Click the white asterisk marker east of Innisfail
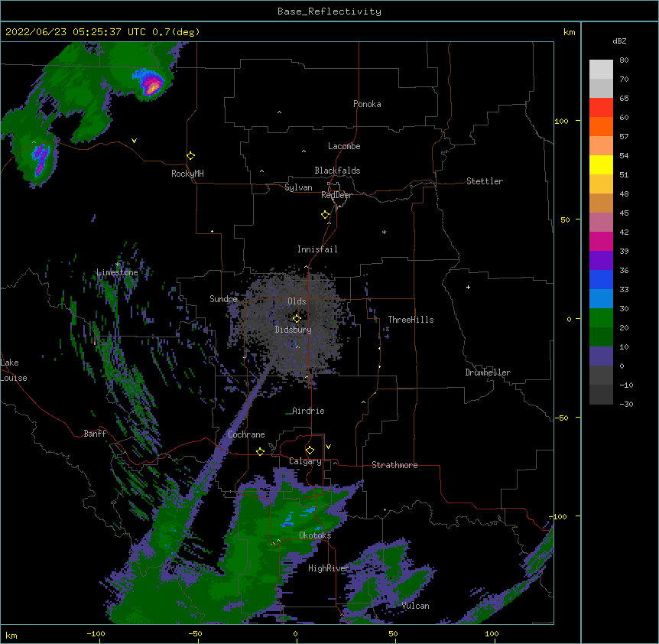The height and width of the screenshot is (644, 659). [384, 232]
